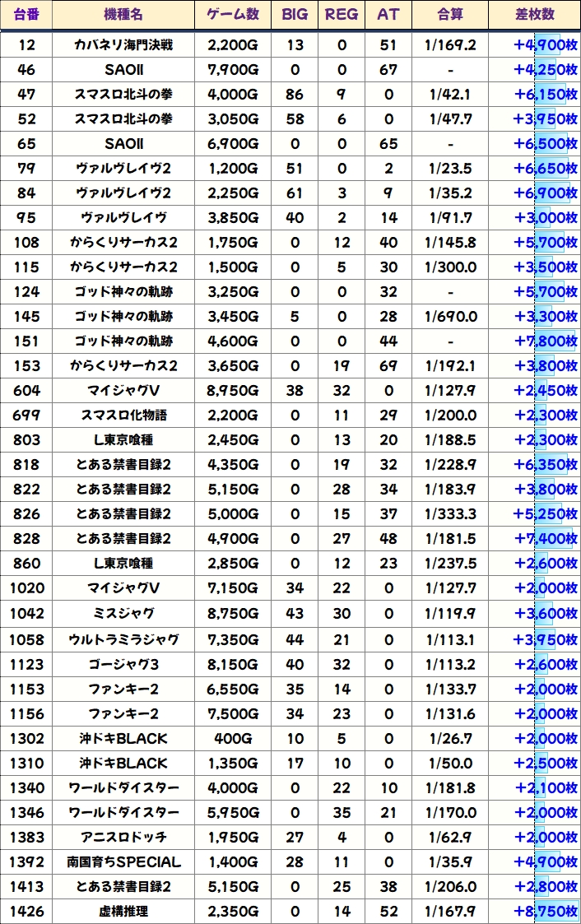This screenshot has height=924, width=581.
Task: Select the +4,250枚 difference value
Action: 546,70
